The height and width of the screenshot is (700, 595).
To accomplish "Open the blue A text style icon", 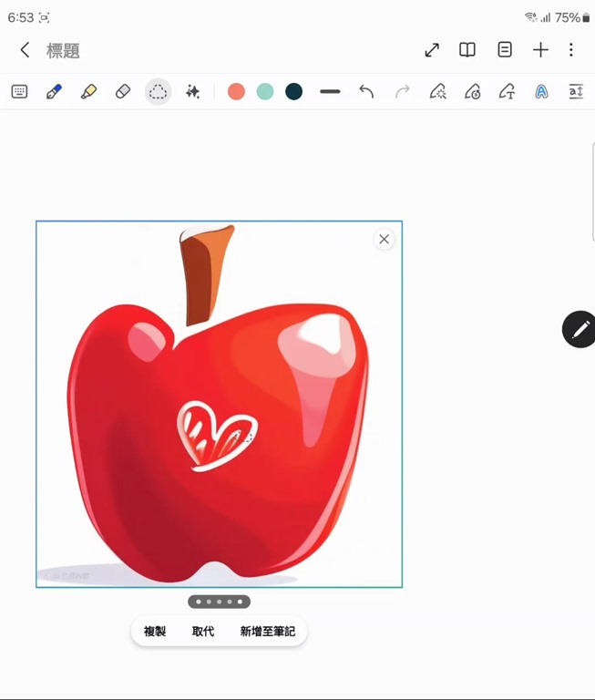I will [541, 91].
